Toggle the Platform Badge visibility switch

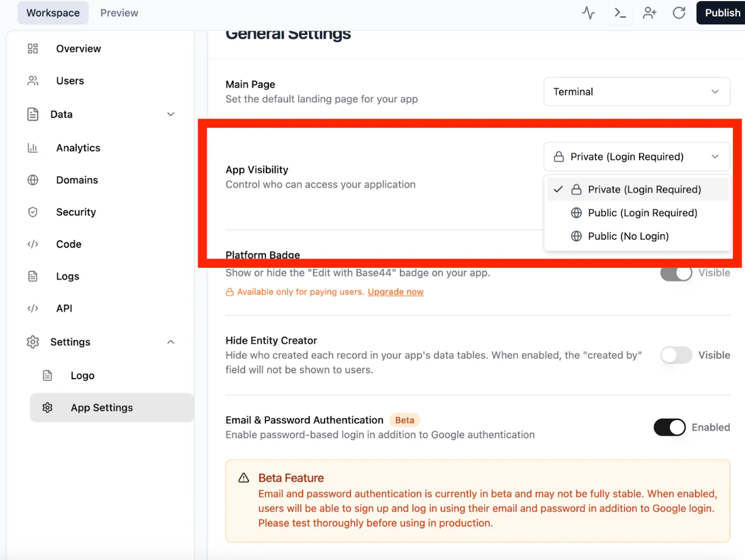[x=676, y=273]
